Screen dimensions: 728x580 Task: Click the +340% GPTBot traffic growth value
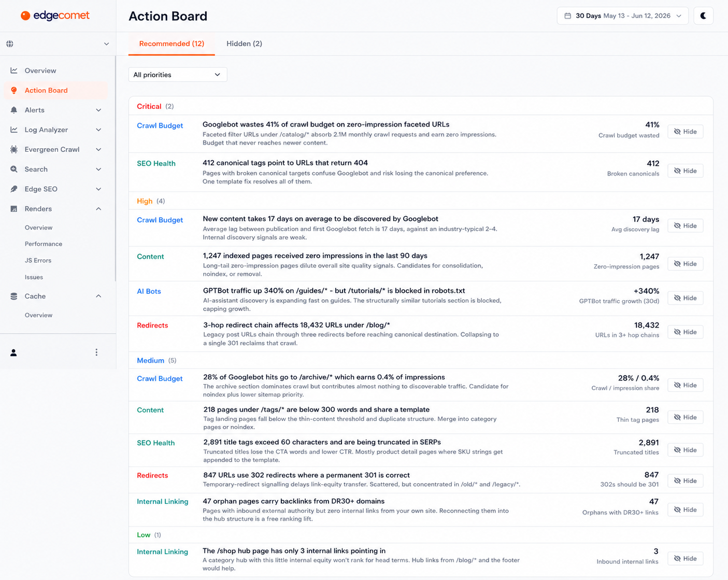[x=646, y=291]
